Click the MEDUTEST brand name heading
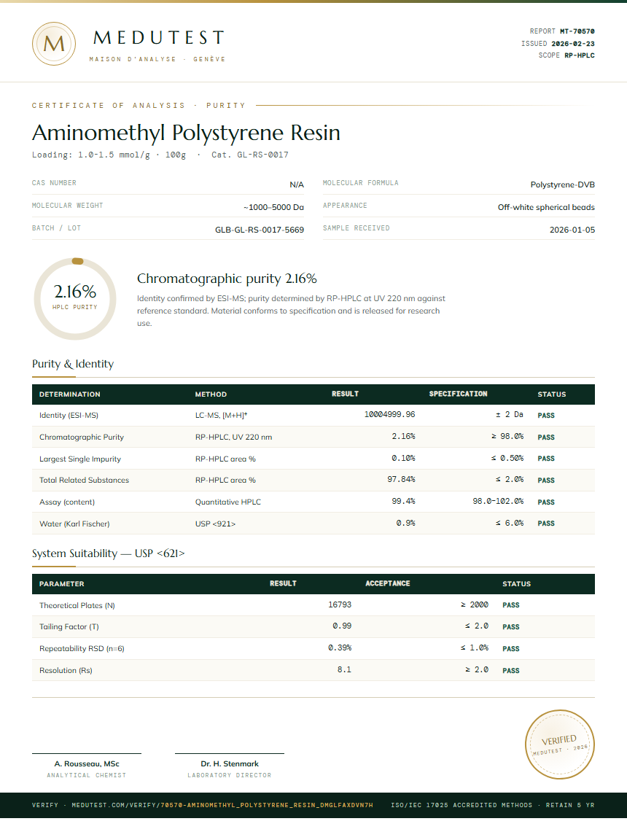The width and height of the screenshot is (627, 840). (159, 37)
